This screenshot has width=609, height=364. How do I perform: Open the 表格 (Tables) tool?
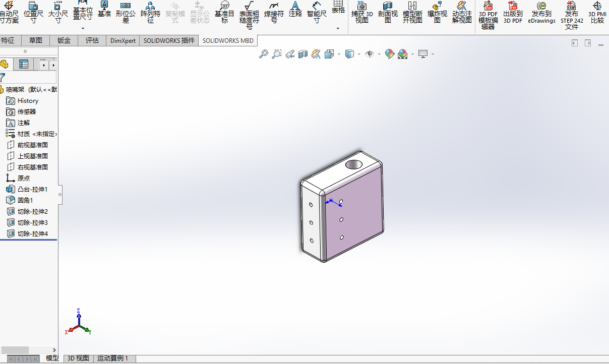tap(338, 7)
